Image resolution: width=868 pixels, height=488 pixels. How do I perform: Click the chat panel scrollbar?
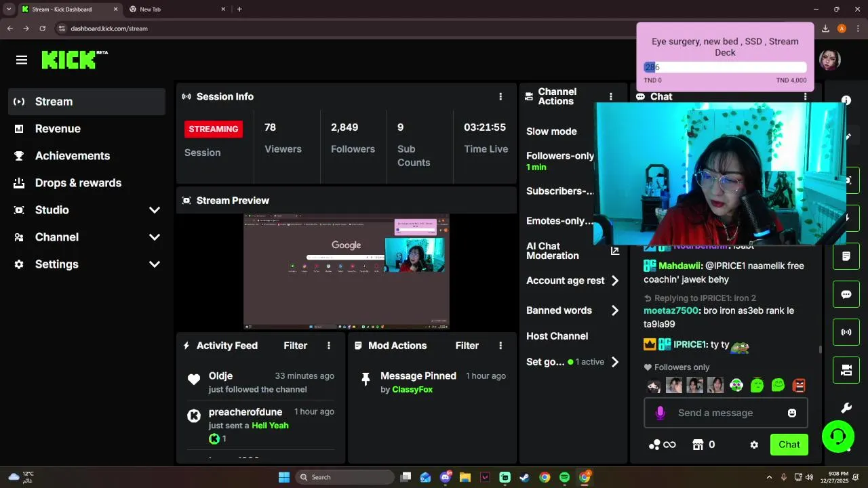click(x=821, y=350)
